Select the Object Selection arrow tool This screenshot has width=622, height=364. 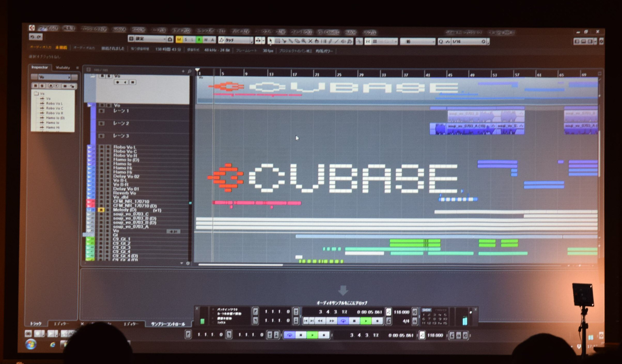pos(270,41)
